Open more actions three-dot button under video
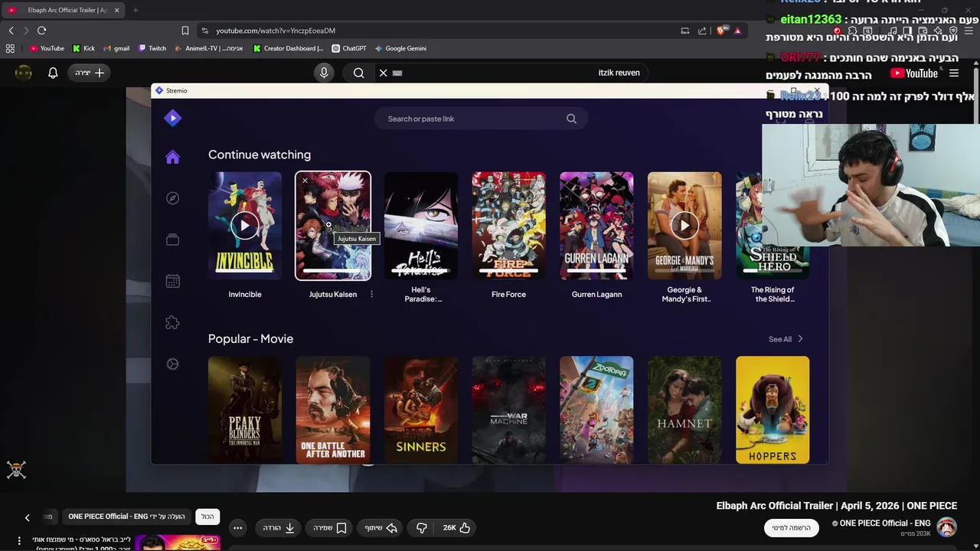 pos(238,527)
